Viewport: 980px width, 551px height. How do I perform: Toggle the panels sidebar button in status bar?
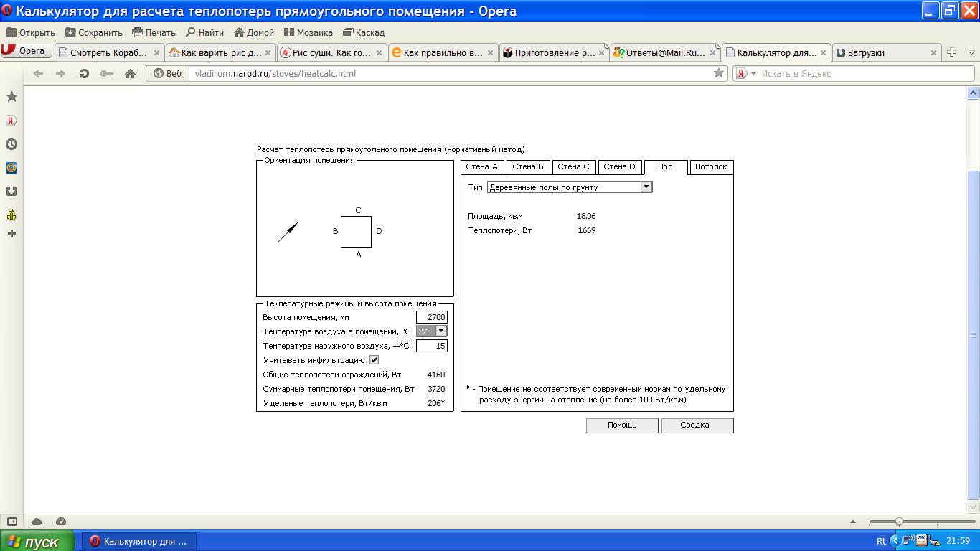pyautogui.click(x=11, y=522)
